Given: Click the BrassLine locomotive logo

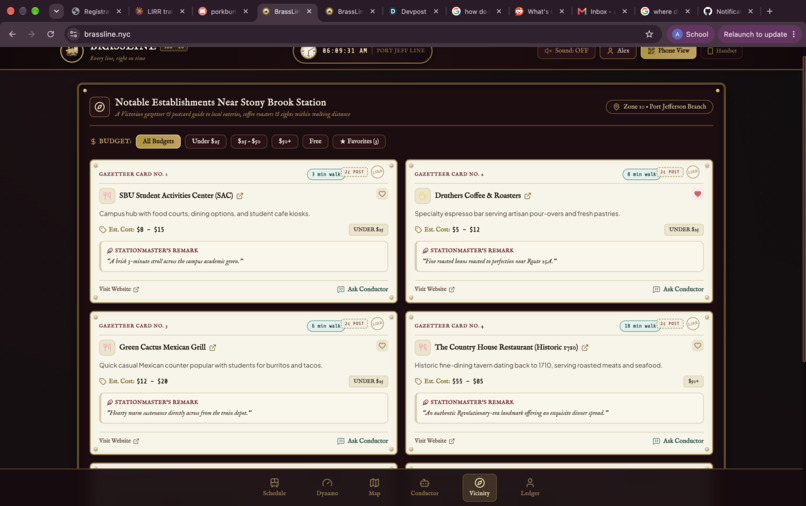Looking at the screenshot, I should coord(72,51).
